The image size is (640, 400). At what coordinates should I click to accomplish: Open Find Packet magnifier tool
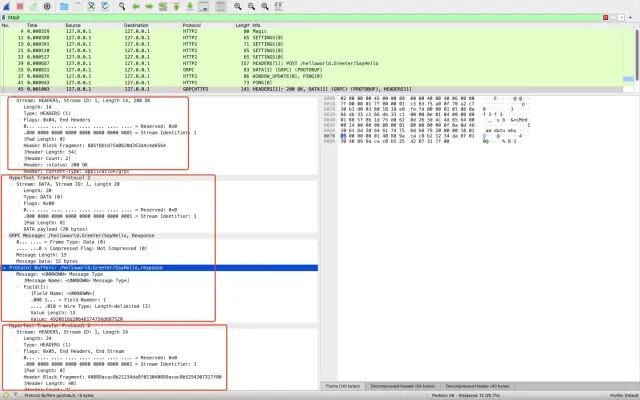point(122,6)
